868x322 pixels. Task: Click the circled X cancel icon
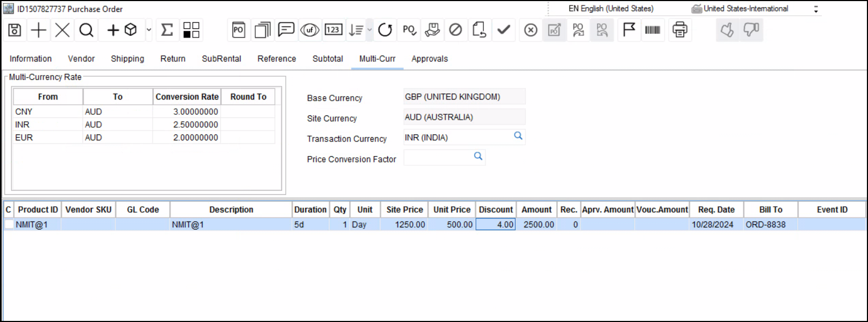[x=531, y=30]
